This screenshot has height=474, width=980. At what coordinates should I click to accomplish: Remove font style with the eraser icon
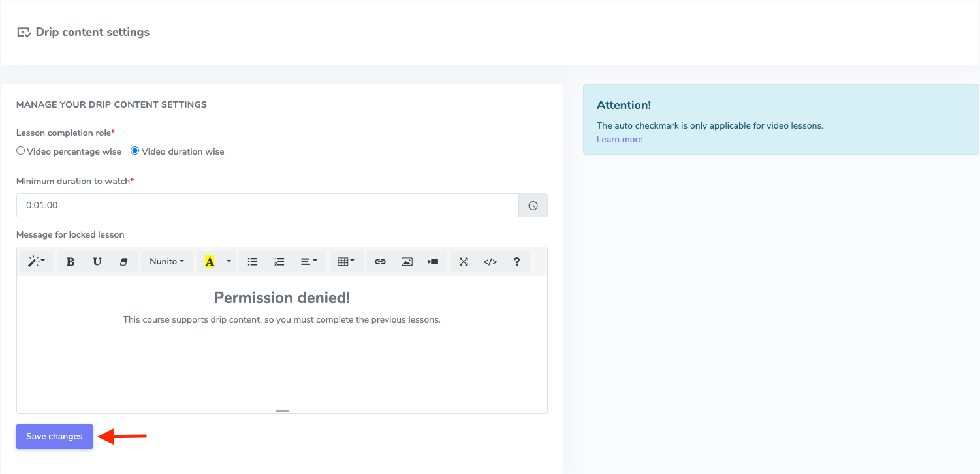123,261
